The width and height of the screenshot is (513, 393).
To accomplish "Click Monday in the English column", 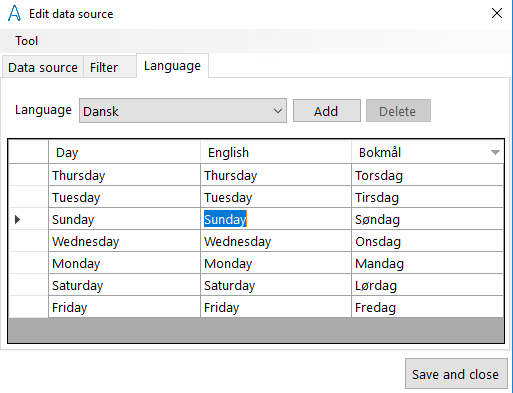I will [x=276, y=263].
